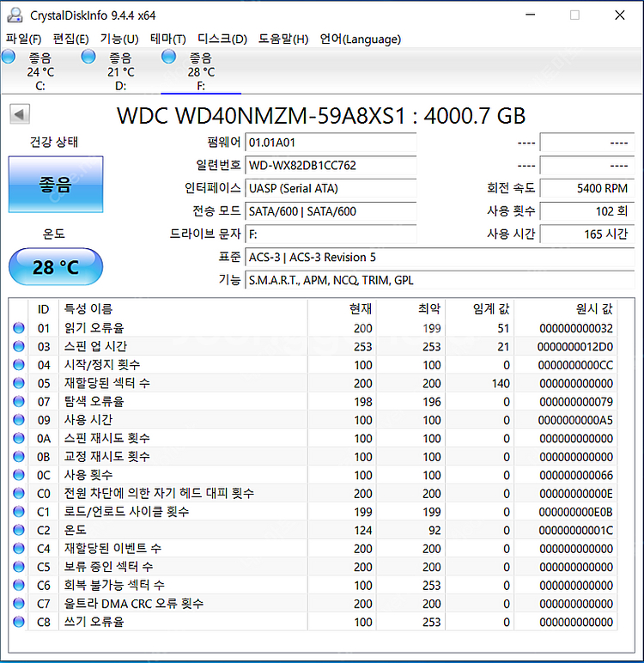The height and width of the screenshot is (663, 644).
Task: Click the power on count value 102 회
Action: (x=587, y=211)
